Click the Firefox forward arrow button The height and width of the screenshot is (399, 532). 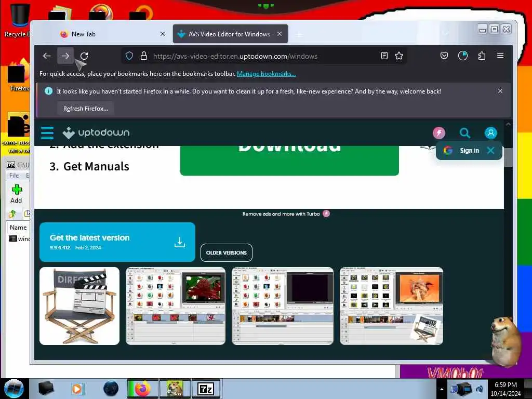[65, 56]
